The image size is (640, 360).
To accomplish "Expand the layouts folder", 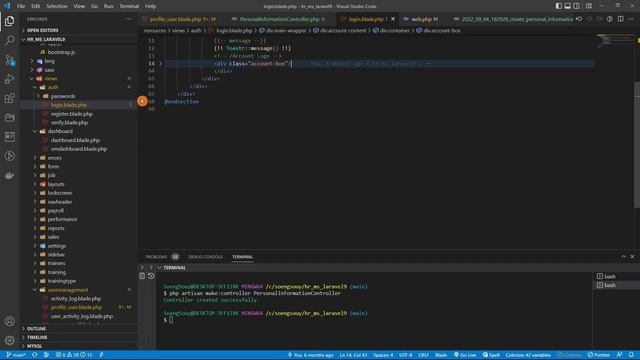I will pos(56,184).
